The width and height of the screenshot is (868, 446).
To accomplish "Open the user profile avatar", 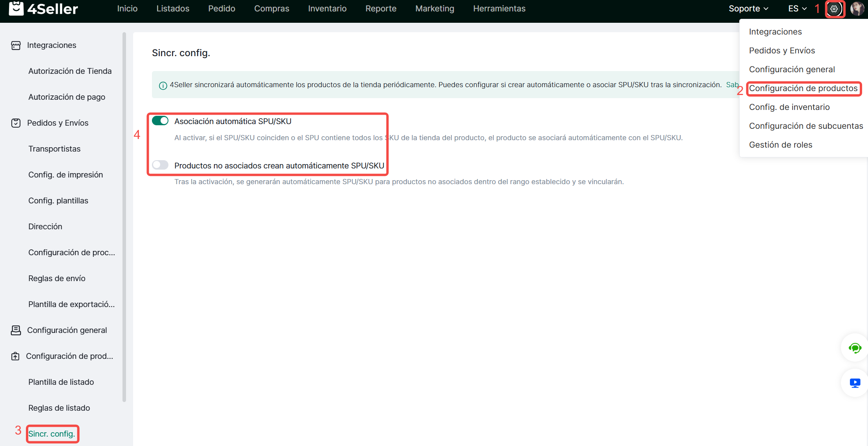I will 857,9.
